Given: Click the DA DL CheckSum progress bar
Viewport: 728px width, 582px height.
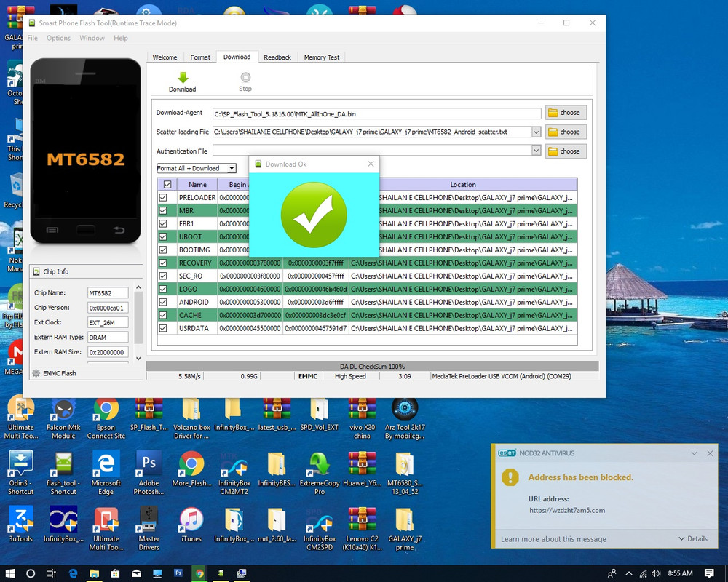Looking at the screenshot, I should tap(372, 366).
